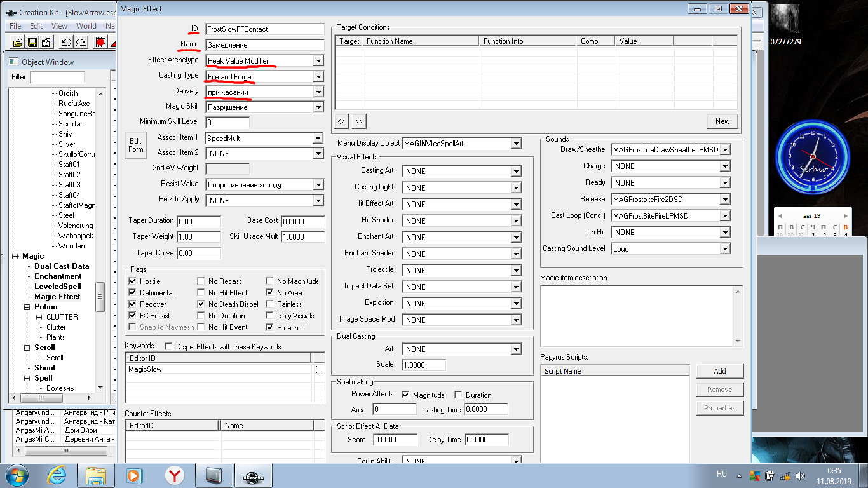Click Add under Papyrus Scripts
The height and width of the screenshot is (488, 868).
coord(719,371)
